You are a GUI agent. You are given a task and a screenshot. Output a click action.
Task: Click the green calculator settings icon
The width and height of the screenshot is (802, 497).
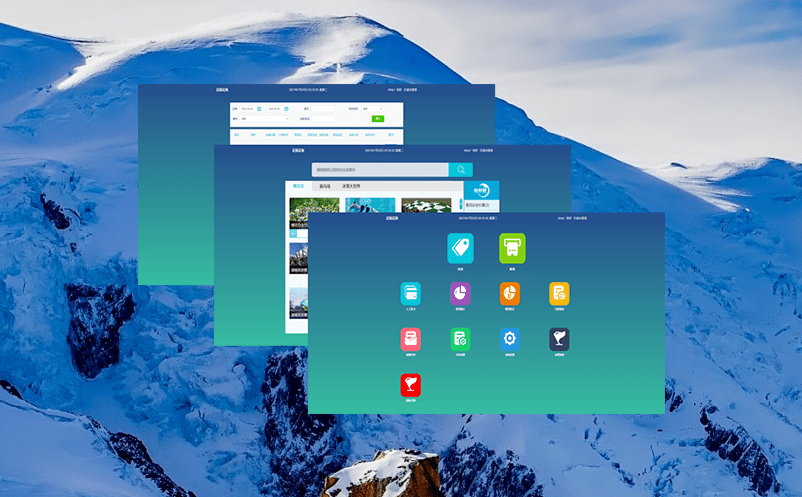460,339
